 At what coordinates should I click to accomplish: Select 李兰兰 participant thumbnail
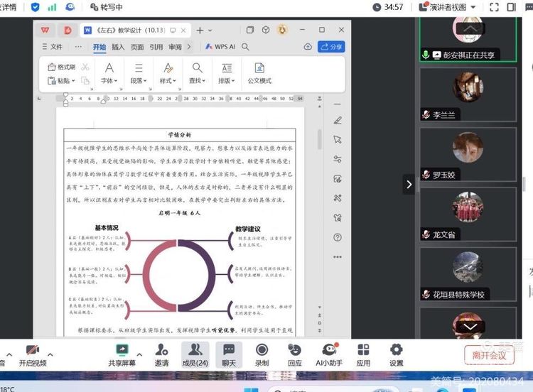pos(468,94)
